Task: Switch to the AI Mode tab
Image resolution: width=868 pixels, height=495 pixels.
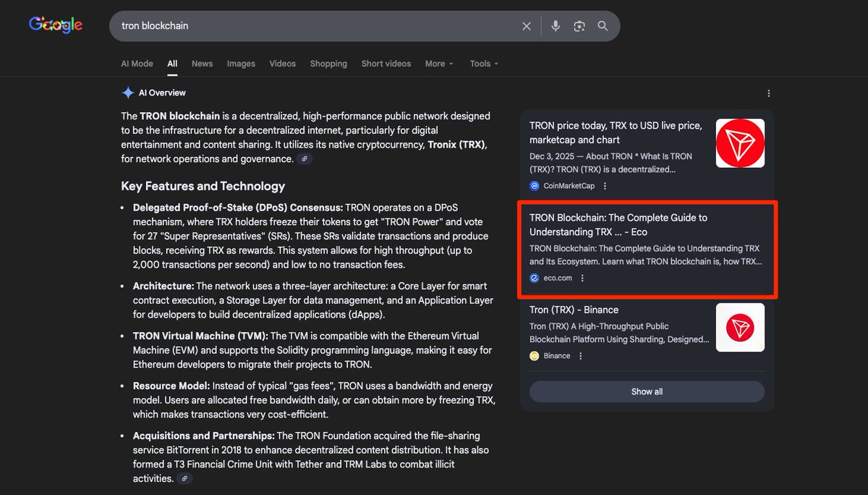Action: coord(137,64)
